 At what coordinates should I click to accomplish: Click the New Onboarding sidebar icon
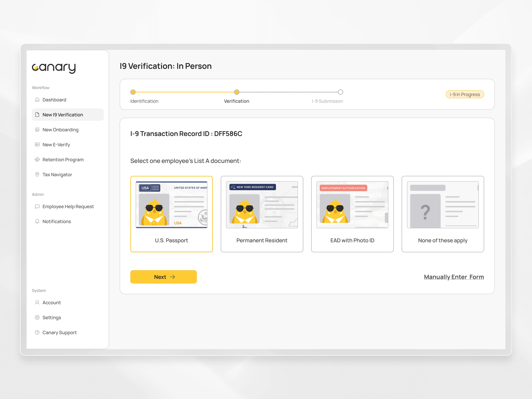point(37,129)
